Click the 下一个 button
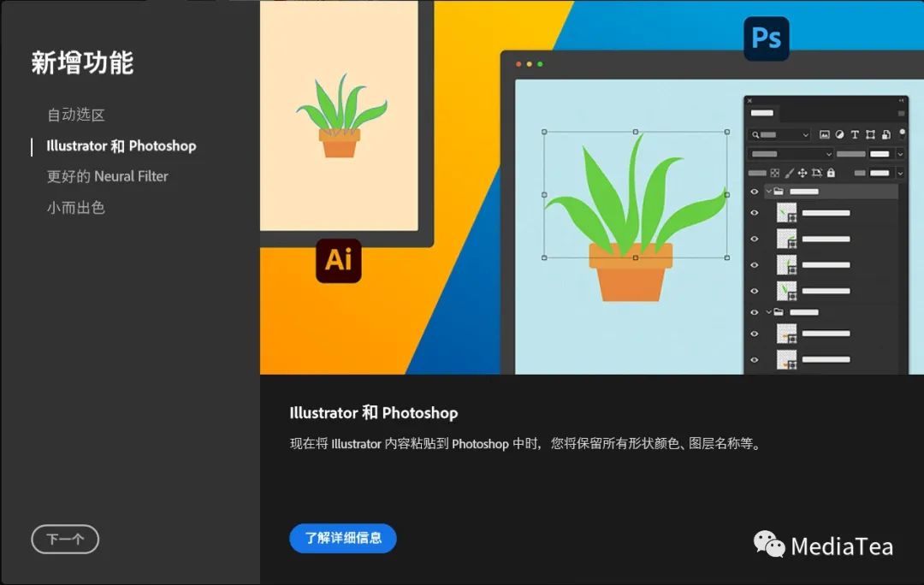Image resolution: width=924 pixels, height=585 pixels. click(65, 539)
